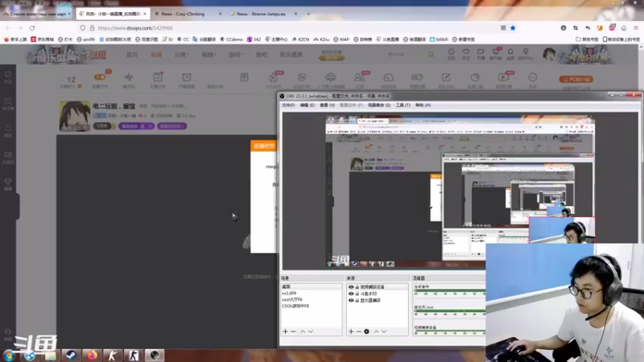Open alarm clock icon in douyu toolbar

tap(187, 77)
